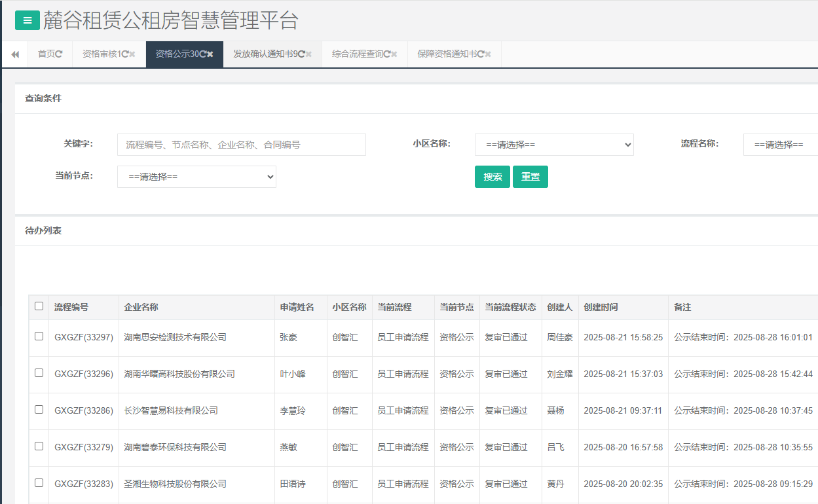Focus the 关键字 keyword input field
Viewport: 818px width, 504px height.
(241, 145)
